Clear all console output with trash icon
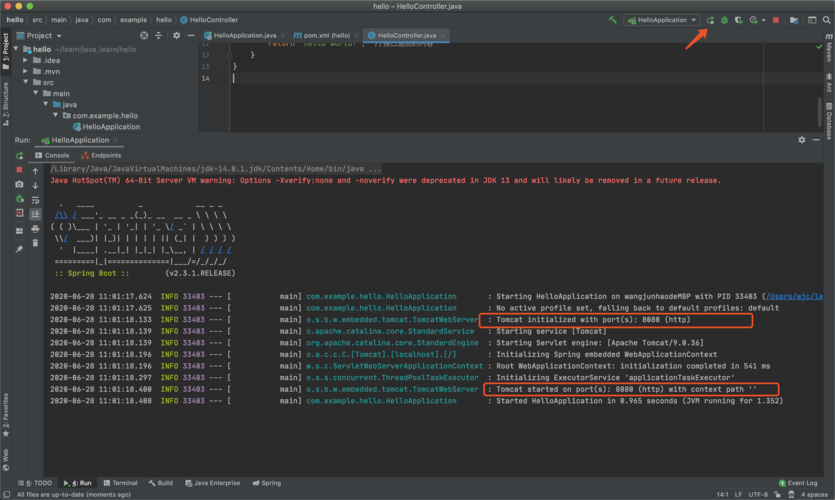 35,243
